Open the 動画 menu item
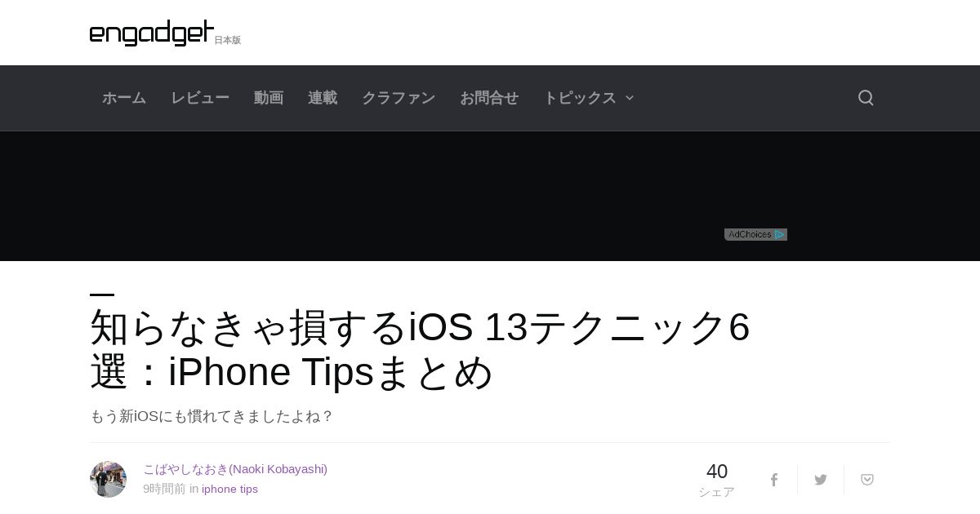The height and width of the screenshot is (514, 980). pos(269,98)
